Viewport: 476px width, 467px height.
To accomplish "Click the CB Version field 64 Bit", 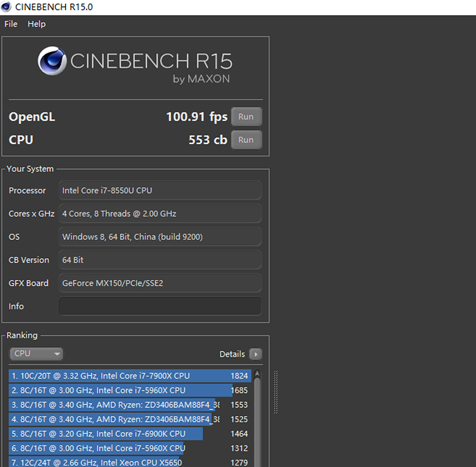I will (160, 260).
